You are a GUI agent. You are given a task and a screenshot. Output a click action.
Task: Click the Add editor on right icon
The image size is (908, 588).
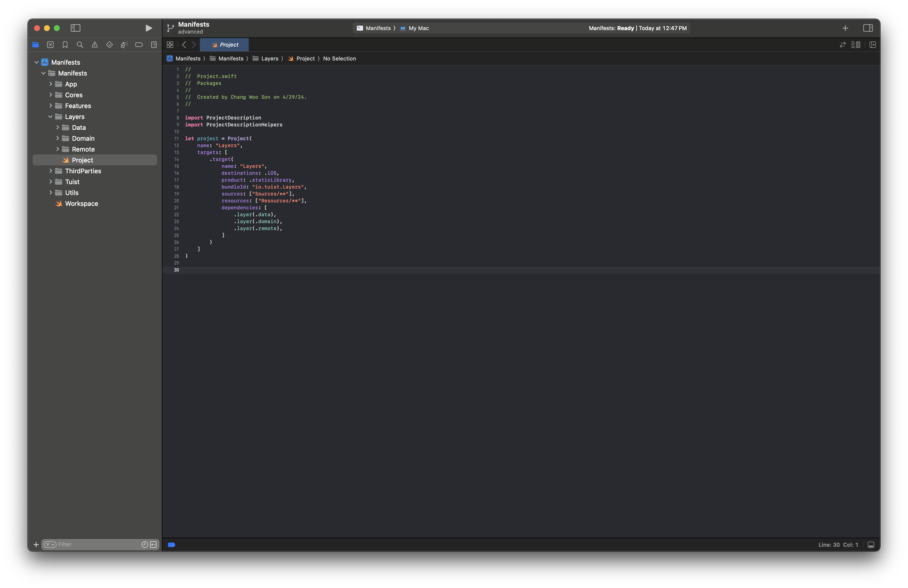coord(872,45)
